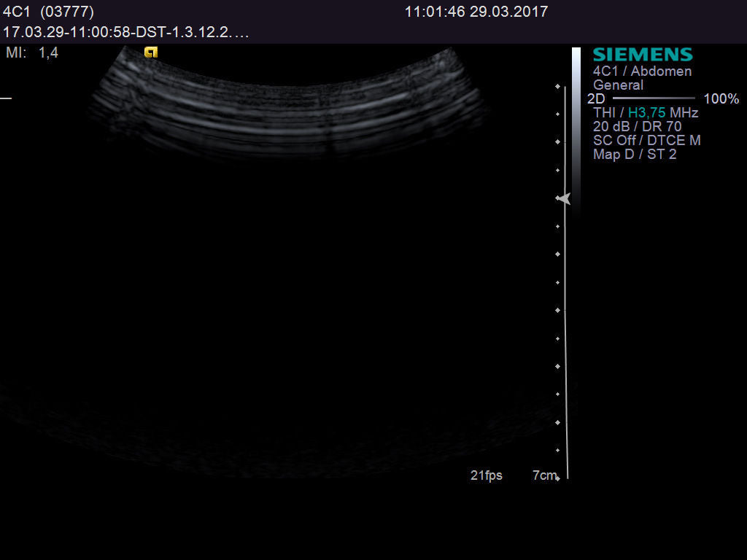Open the General exam preset
This screenshot has height=560, width=747.
click(619, 85)
